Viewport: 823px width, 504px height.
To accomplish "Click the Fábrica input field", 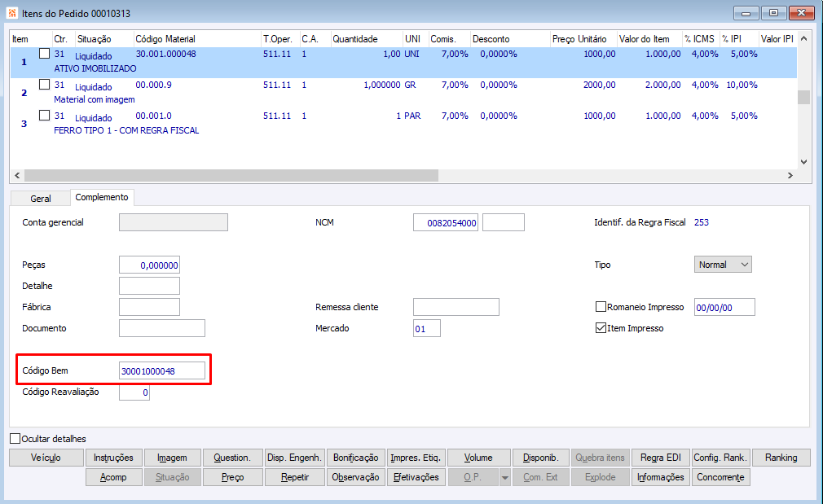I will pos(150,307).
